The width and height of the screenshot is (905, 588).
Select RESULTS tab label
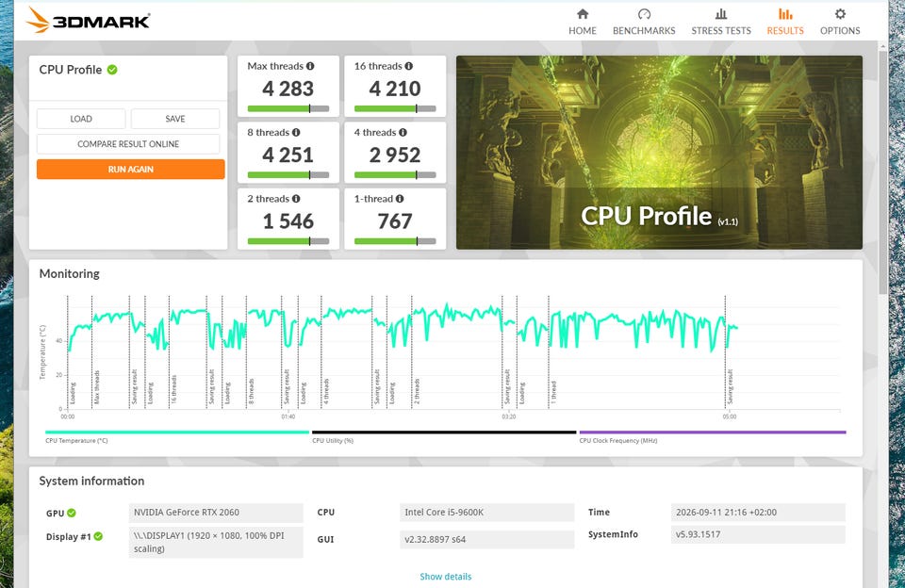(x=785, y=30)
